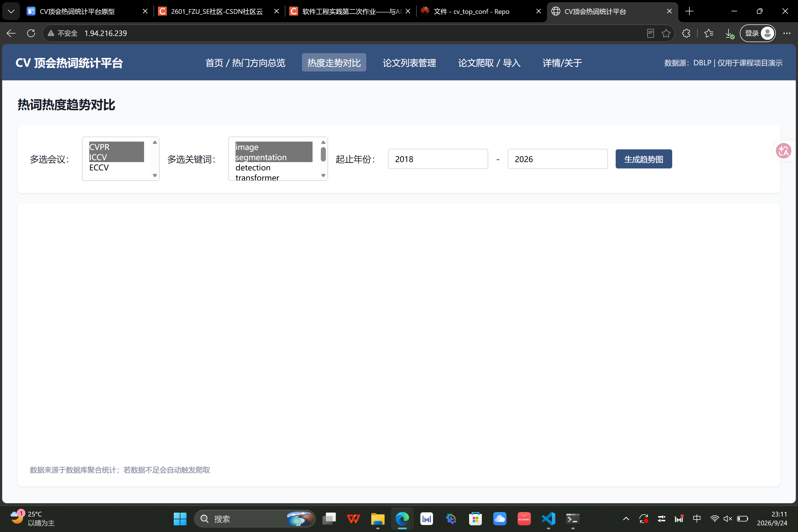Open a new browser tab
The image size is (798, 532).
[689, 11]
